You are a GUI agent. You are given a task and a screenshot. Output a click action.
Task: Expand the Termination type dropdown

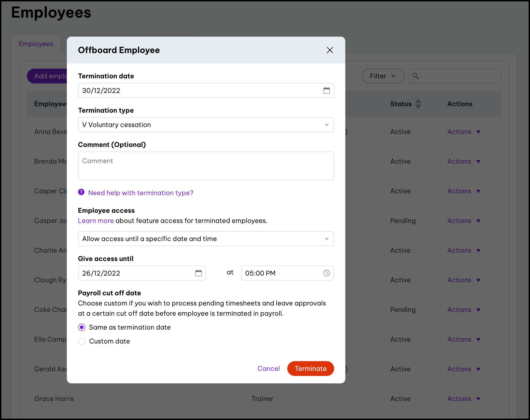click(x=206, y=124)
